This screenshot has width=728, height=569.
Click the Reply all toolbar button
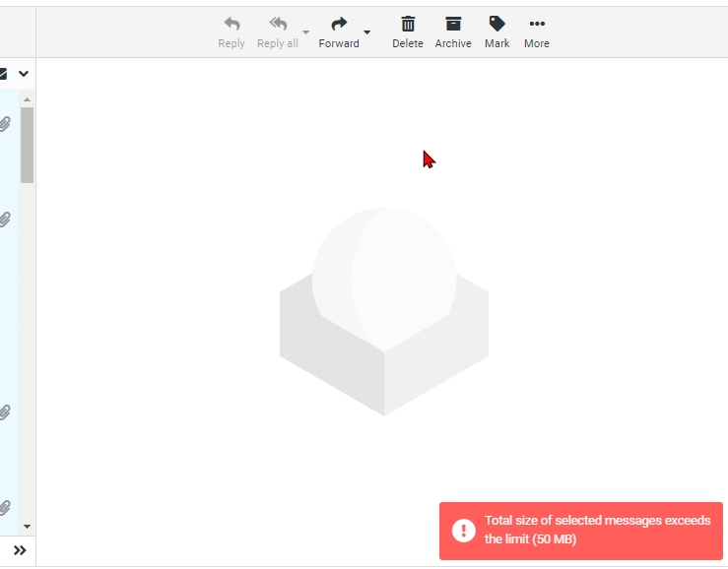[278, 32]
